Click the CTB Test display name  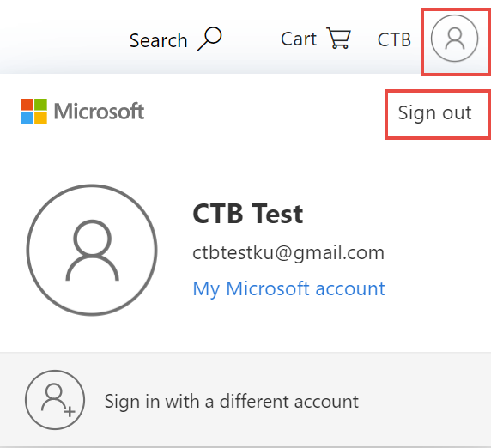[248, 214]
